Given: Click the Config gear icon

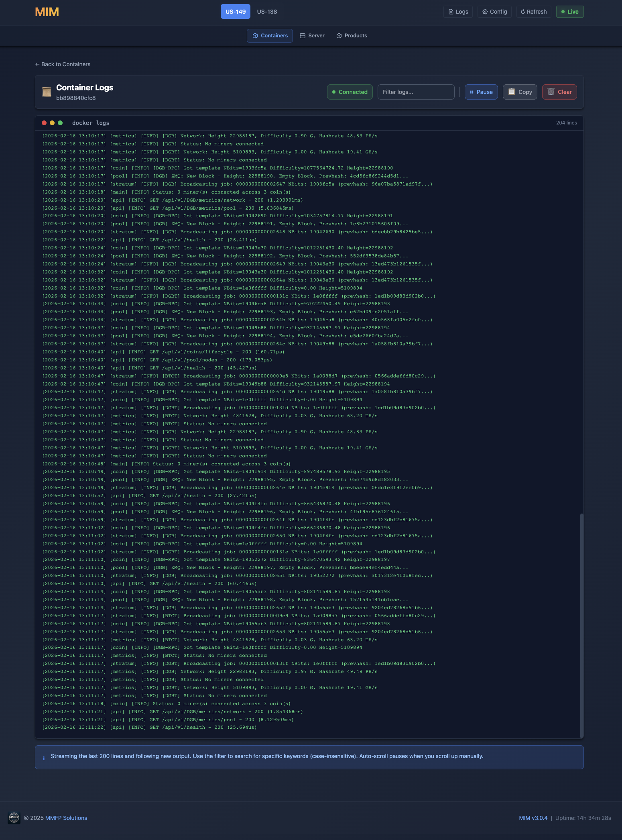Looking at the screenshot, I should (485, 12).
